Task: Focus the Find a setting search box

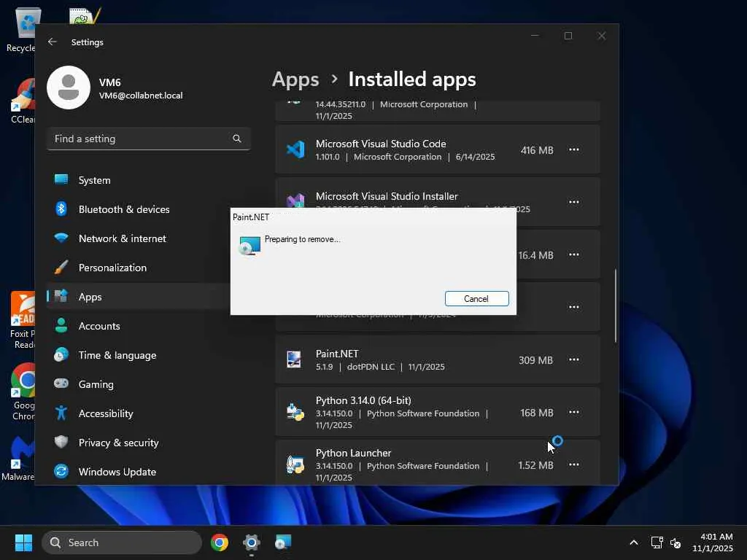Action: click(x=149, y=139)
